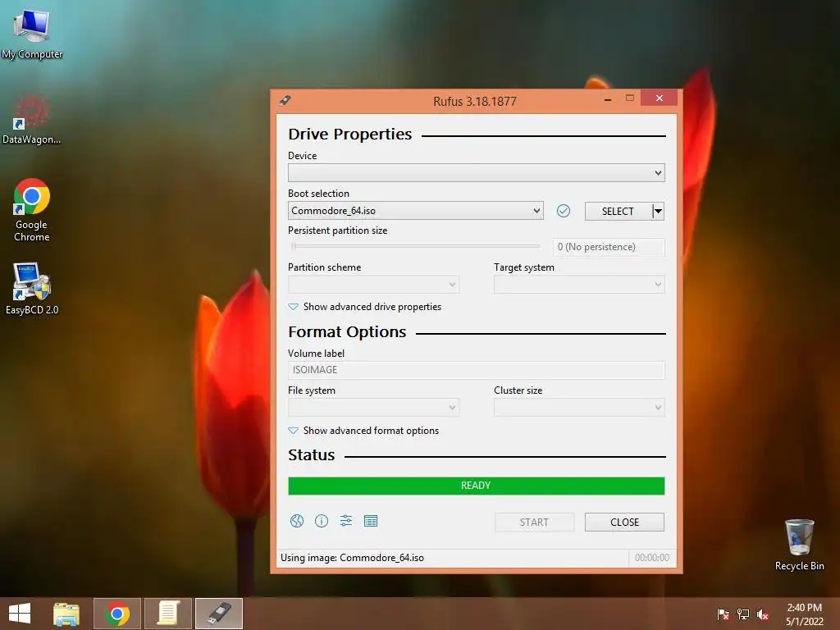Click the muted volume tray icon
The image size is (840, 630).
click(763, 614)
